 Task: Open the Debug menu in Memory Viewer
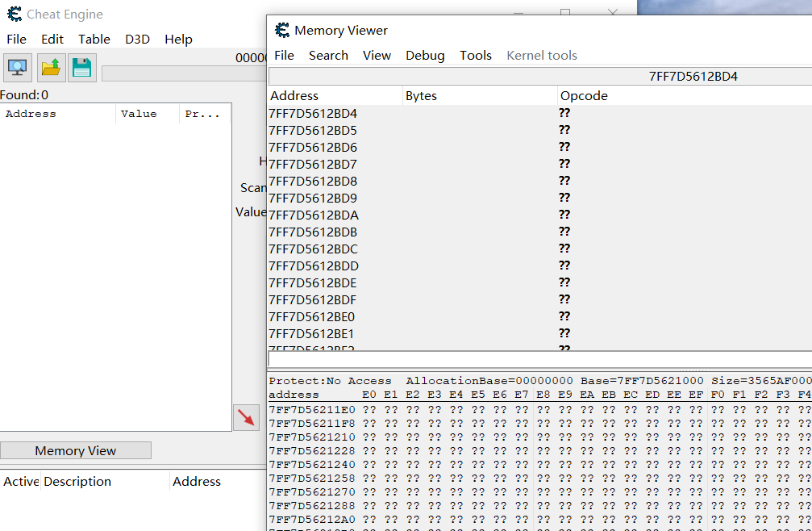tap(425, 56)
